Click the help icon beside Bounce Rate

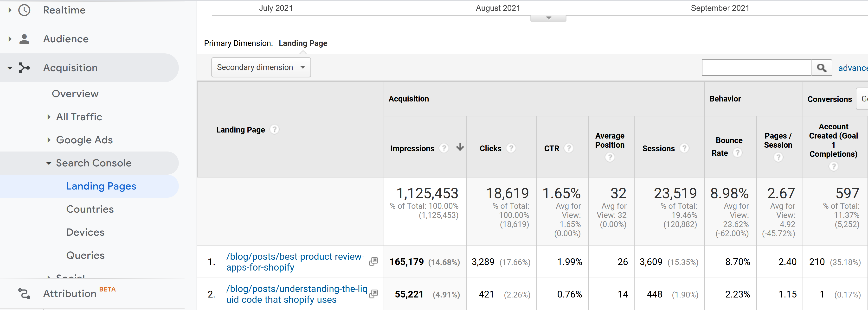737,153
